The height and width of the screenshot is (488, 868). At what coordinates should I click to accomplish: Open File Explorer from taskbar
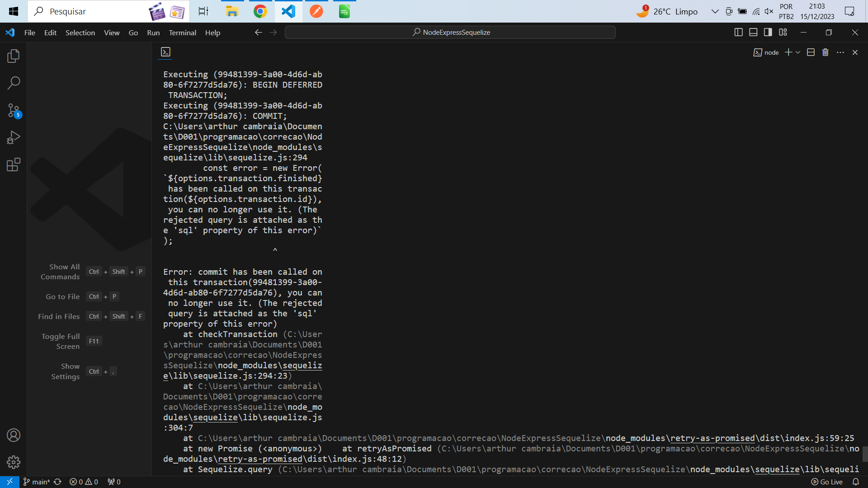point(232,11)
